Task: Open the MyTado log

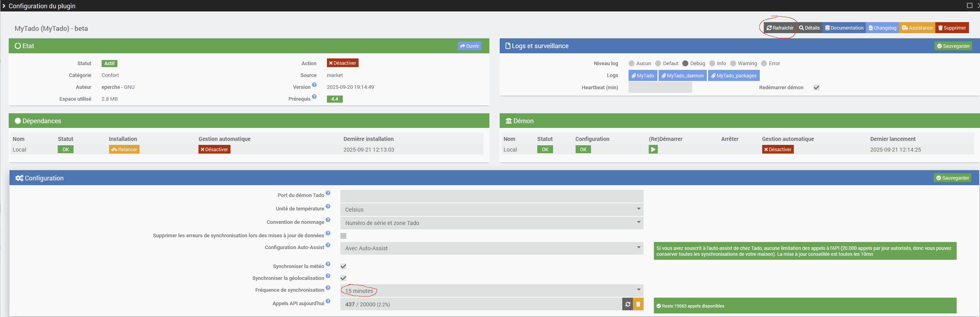Action: tap(643, 76)
